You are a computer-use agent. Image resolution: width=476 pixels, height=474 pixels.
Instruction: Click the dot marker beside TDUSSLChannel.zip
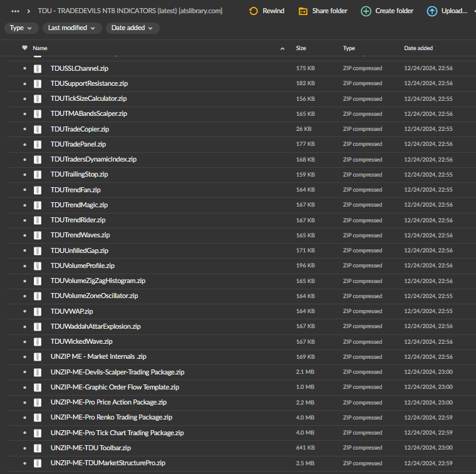[x=25, y=68]
